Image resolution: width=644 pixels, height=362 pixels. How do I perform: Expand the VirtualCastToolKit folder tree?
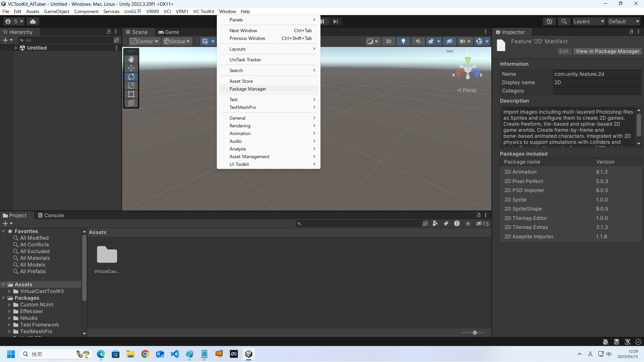[x=10, y=291]
